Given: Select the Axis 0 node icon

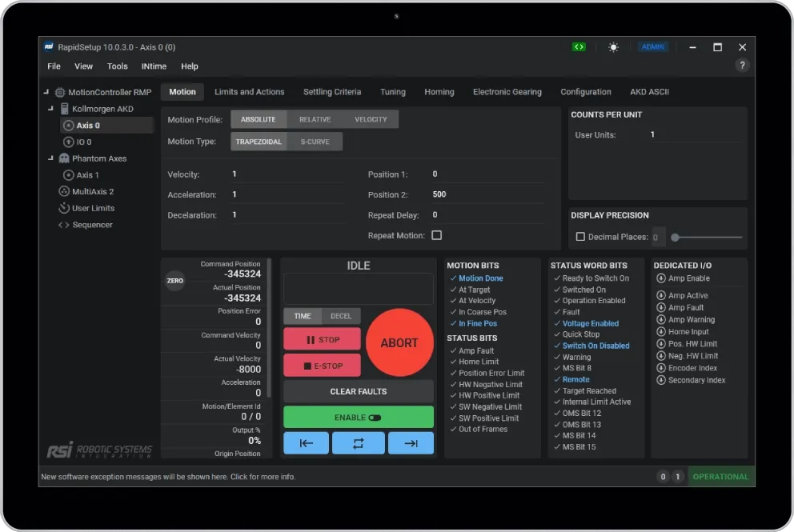Looking at the screenshot, I should pos(69,125).
